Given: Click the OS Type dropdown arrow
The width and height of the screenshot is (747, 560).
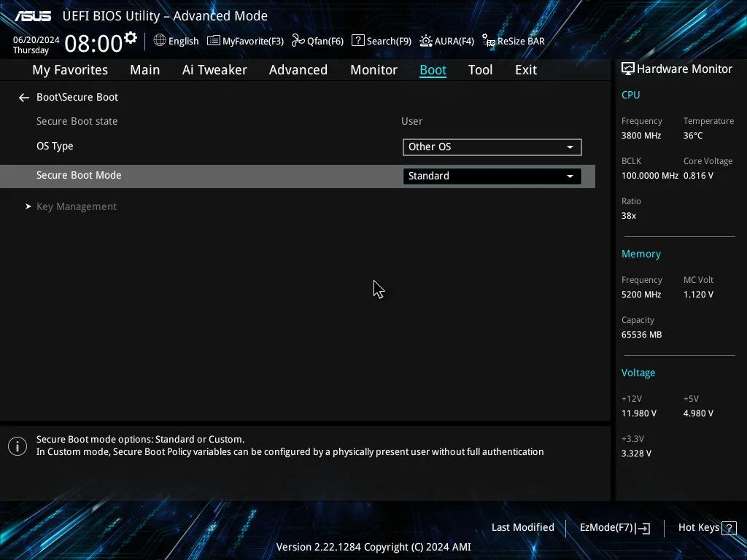Looking at the screenshot, I should pyautogui.click(x=570, y=147).
